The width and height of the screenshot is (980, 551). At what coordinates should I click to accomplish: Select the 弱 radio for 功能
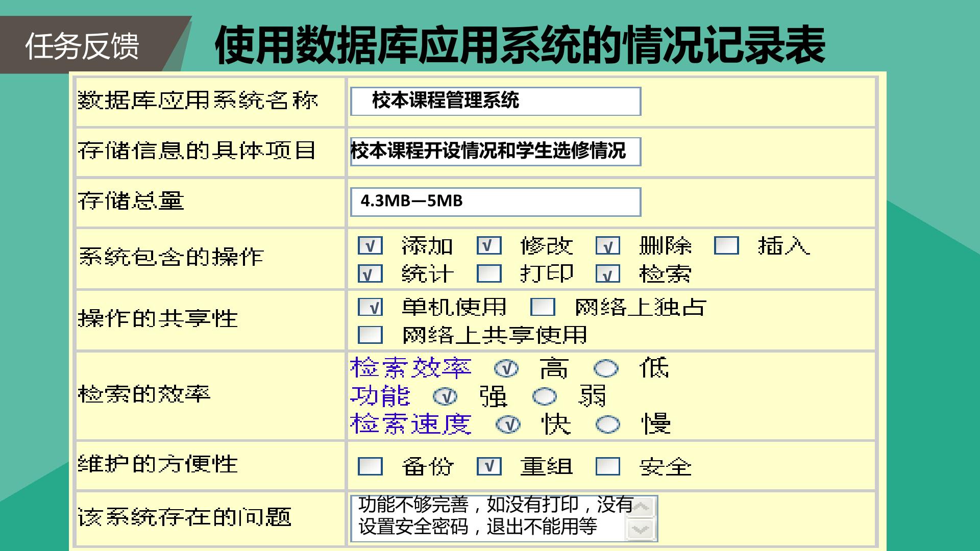[x=544, y=396]
